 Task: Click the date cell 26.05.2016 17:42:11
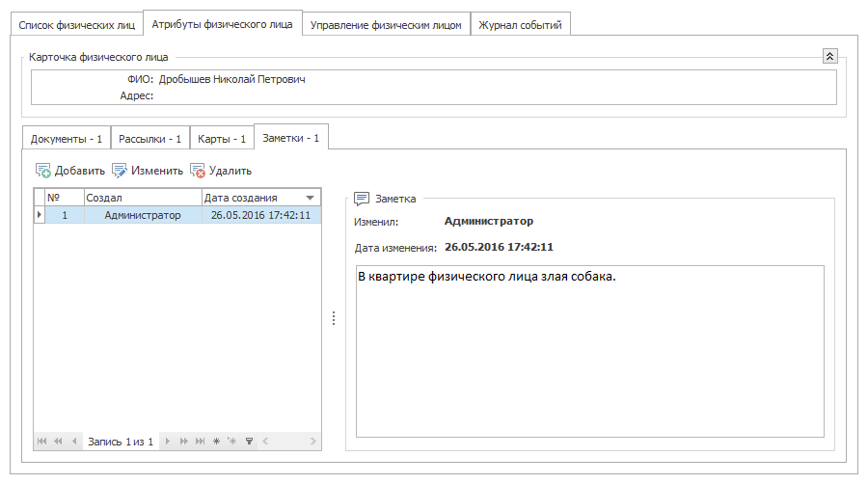(x=260, y=215)
